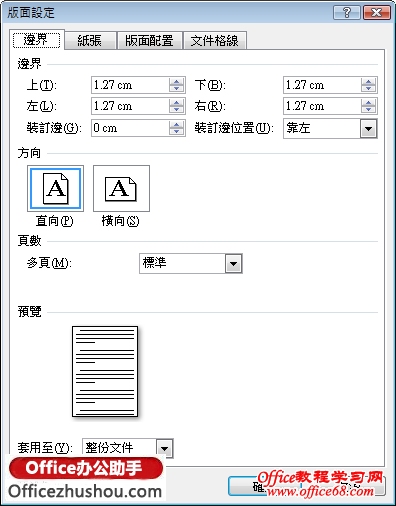Click the page preview thumbnail
The height and width of the screenshot is (506, 396).
coord(105,371)
